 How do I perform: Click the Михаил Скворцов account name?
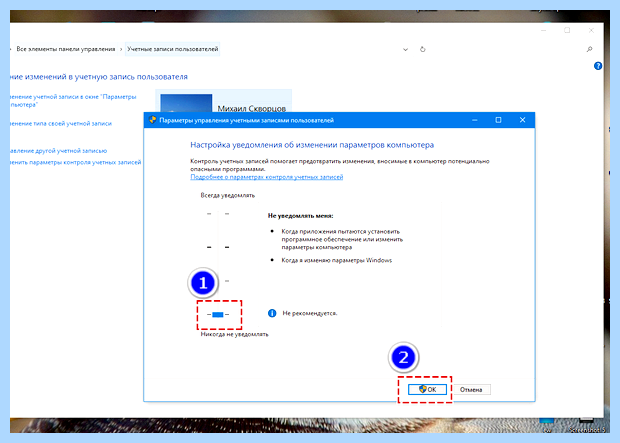pos(251,108)
